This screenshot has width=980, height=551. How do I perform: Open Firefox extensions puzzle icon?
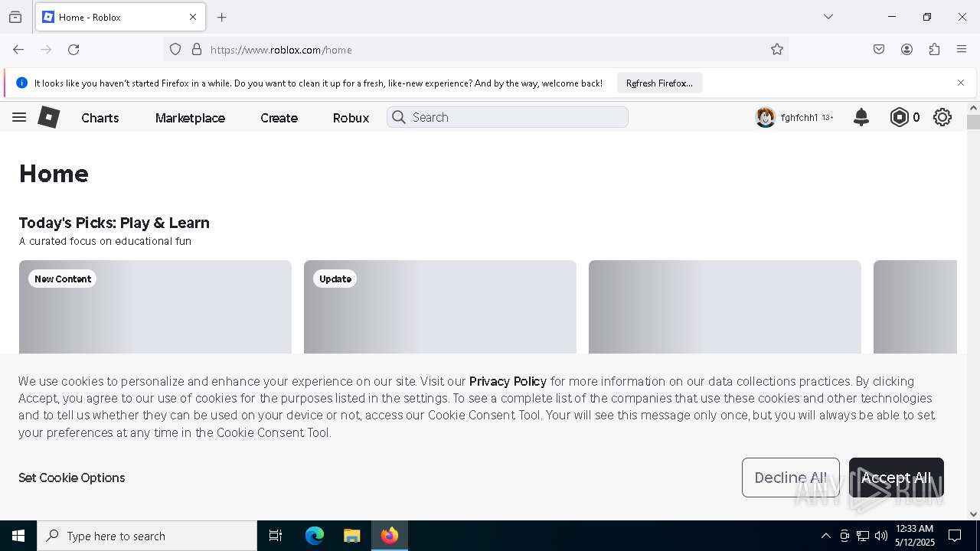934,50
